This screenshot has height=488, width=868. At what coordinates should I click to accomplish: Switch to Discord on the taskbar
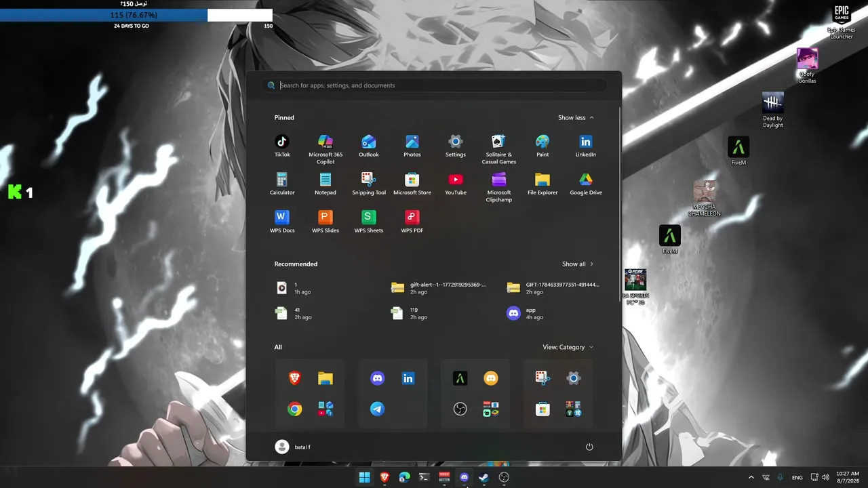pos(464,477)
